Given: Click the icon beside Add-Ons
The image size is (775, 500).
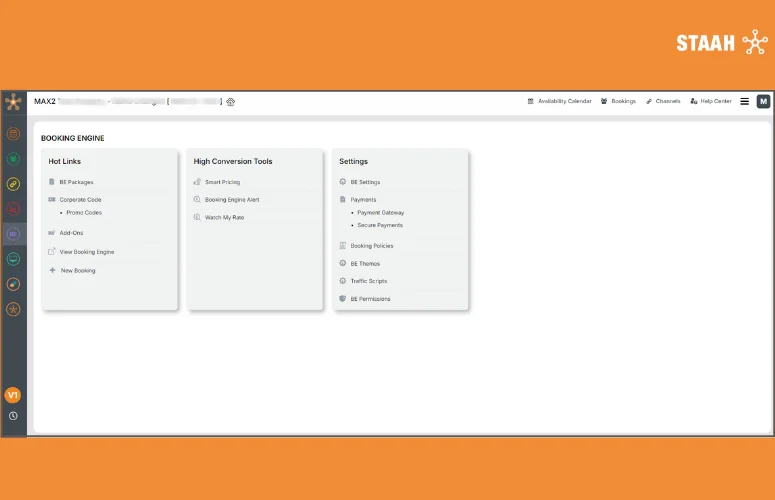Looking at the screenshot, I should (x=51, y=233).
